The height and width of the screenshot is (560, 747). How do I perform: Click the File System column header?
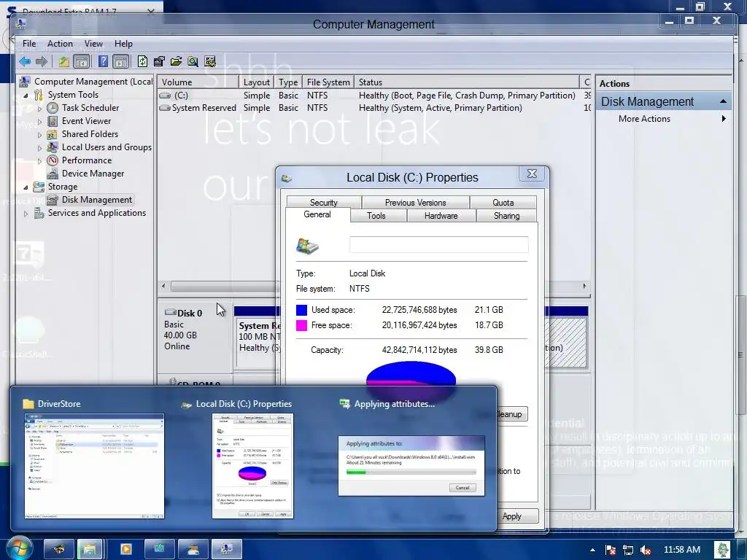coord(328,82)
